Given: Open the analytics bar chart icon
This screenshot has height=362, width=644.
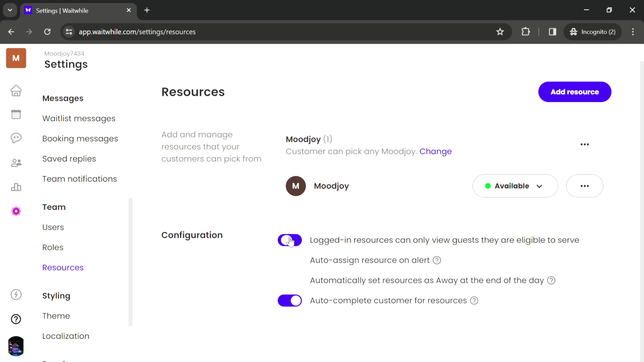Looking at the screenshot, I should pos(16,187).
